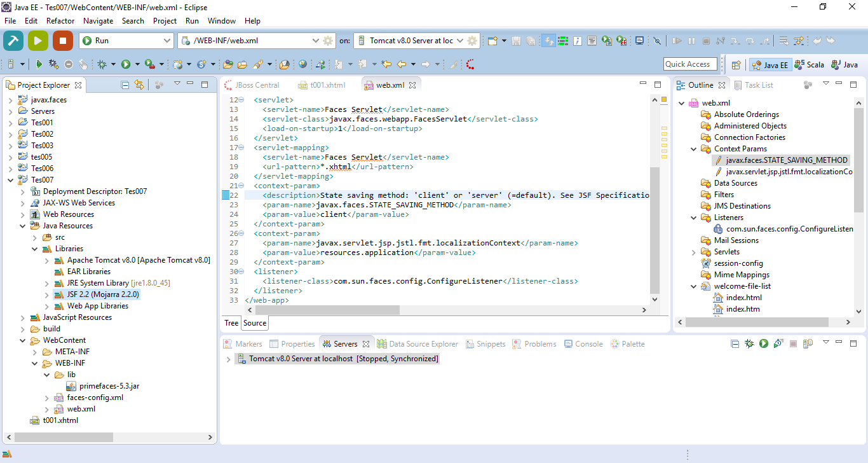Toggle Link with Editor in Project Explorer

(x=139, y=85)
